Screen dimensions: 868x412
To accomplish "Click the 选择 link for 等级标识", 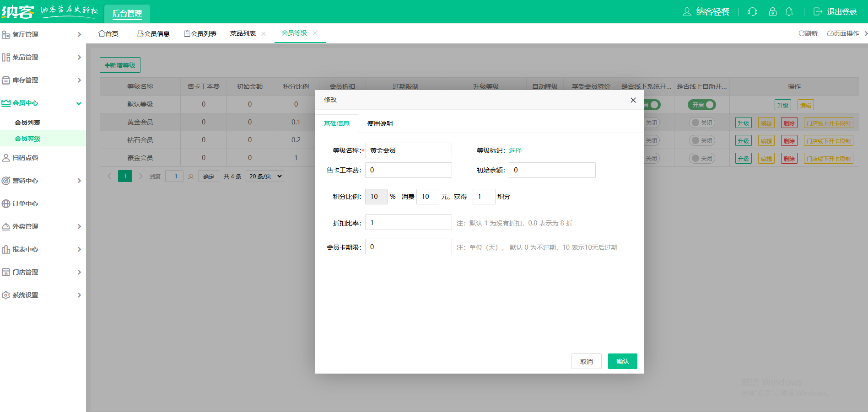I will tap(515, 150).
